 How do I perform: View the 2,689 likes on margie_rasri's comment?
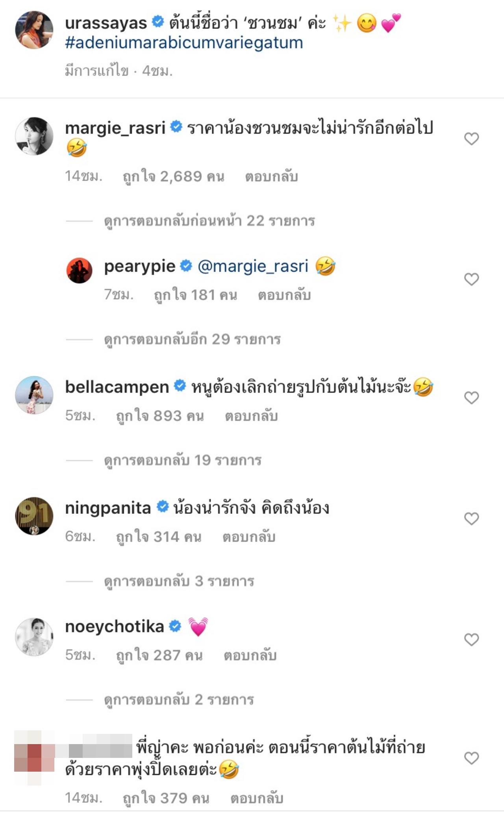pyautogui.click(x=174, y=177)
